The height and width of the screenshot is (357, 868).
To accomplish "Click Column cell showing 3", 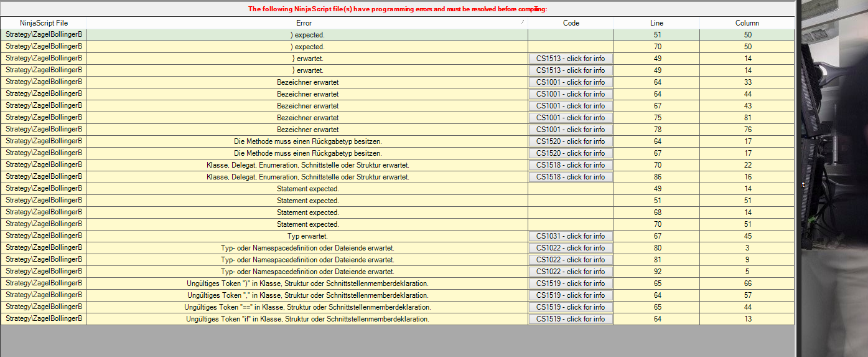I will pos(747,248).
